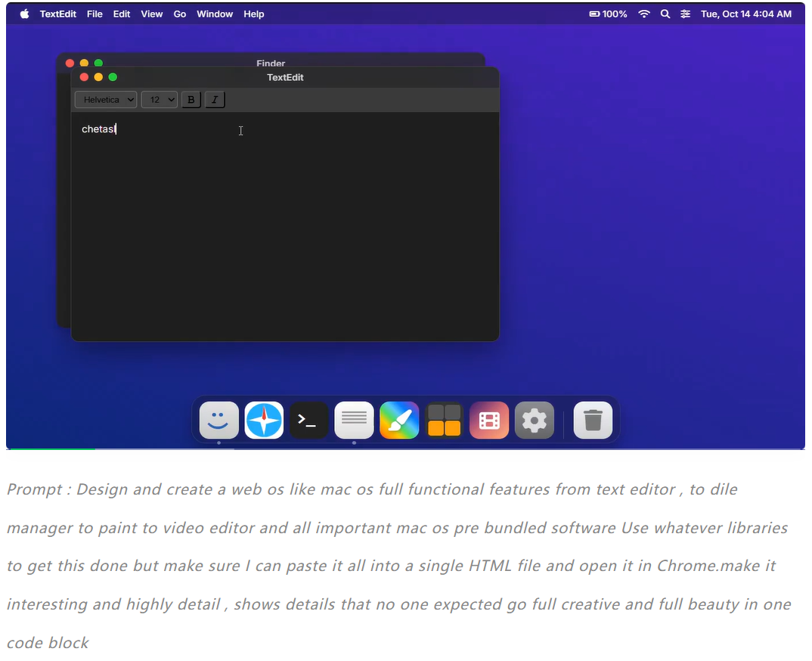Image resolution: width=812 pixels, height=661 pixels.
Task: Expand the font size 12 dropdown
Action: (159, 100)
